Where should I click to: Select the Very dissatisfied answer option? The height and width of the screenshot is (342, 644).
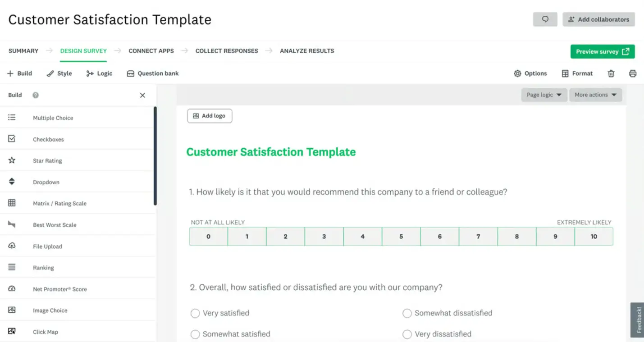tap(407, 334)
